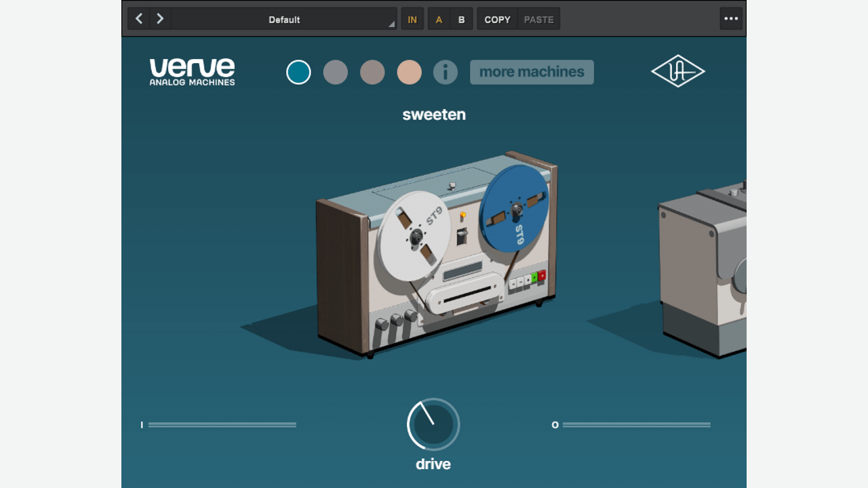Viewport: 868px width, 488px height.
Task: Click the input level meter
Action: (x=222, y=425)
